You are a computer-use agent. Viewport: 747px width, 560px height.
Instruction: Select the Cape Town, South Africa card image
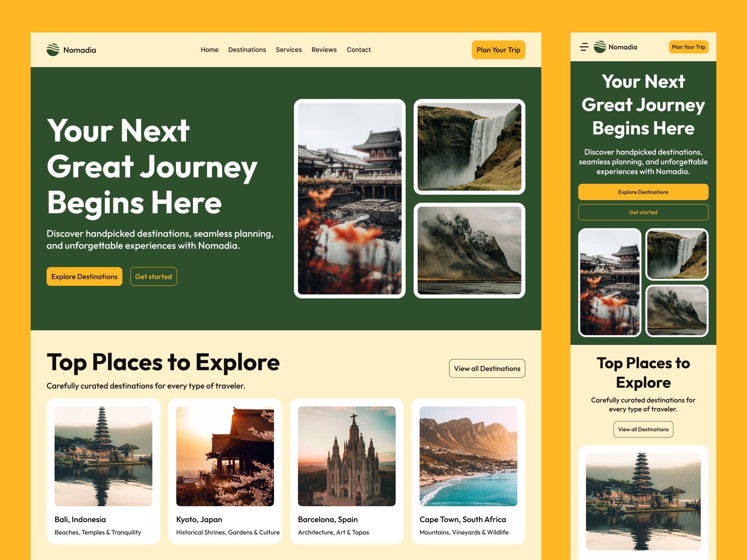[x=468, y=456]
